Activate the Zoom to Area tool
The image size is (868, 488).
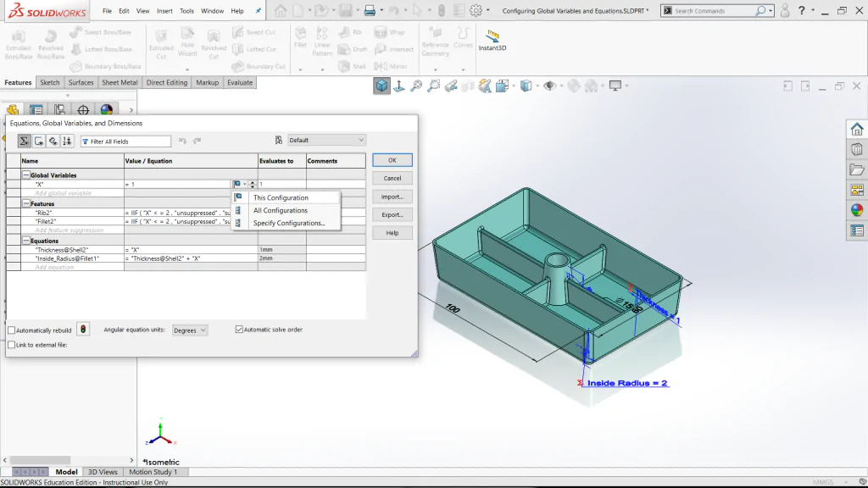[x=433, y=86]
